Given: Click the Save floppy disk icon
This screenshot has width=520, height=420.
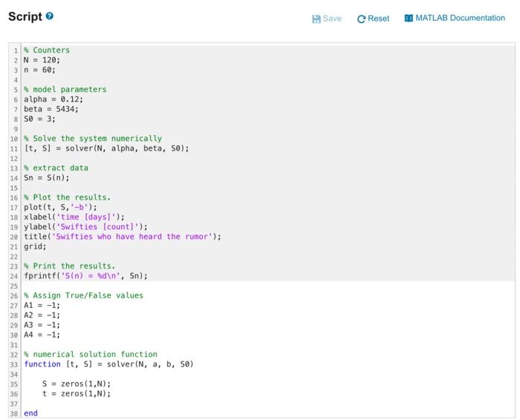Looking at the screenshot, I should [x=316, y=19].
